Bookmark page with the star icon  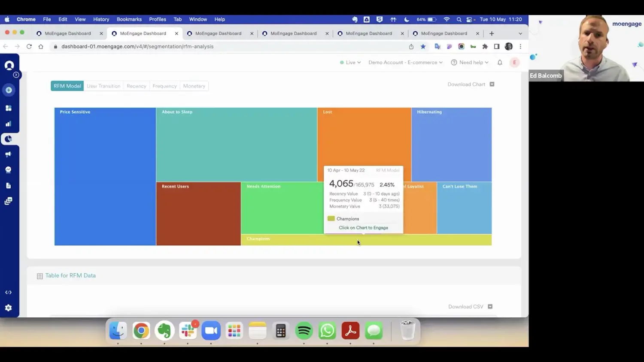pos(423,46)
